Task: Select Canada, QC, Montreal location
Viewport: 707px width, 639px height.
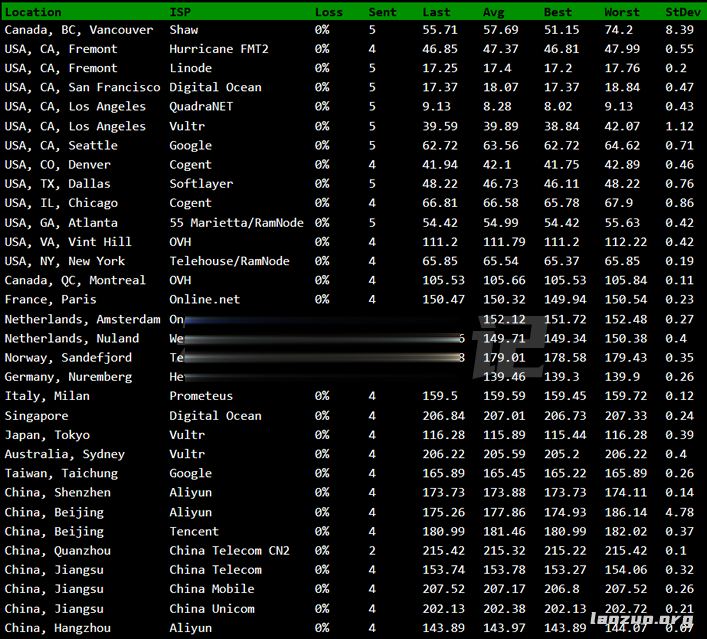Action: click(x=75, y=280)
